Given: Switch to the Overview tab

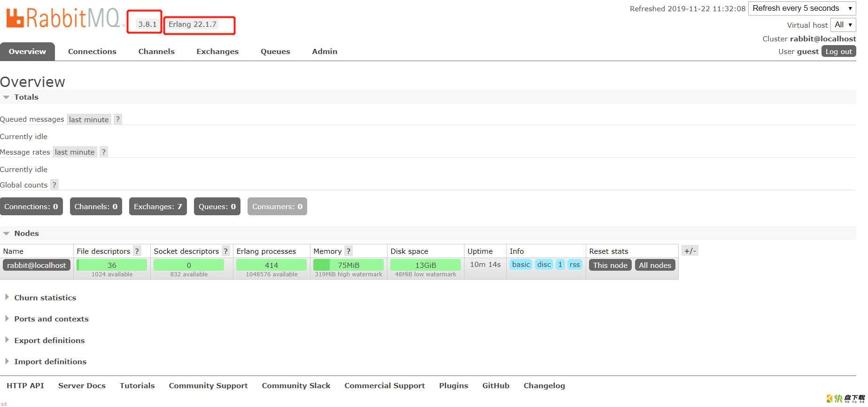Looking at the screenshot, I should [27, 52].
